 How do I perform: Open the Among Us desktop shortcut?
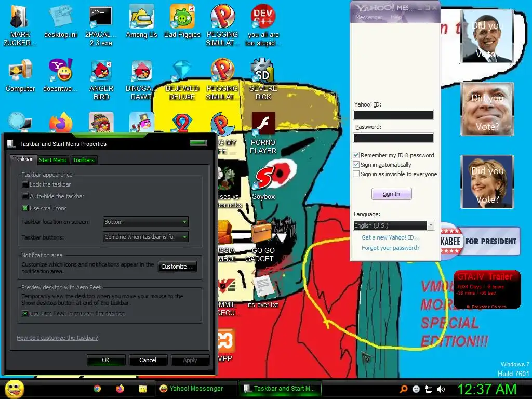[x=141, y=21]
